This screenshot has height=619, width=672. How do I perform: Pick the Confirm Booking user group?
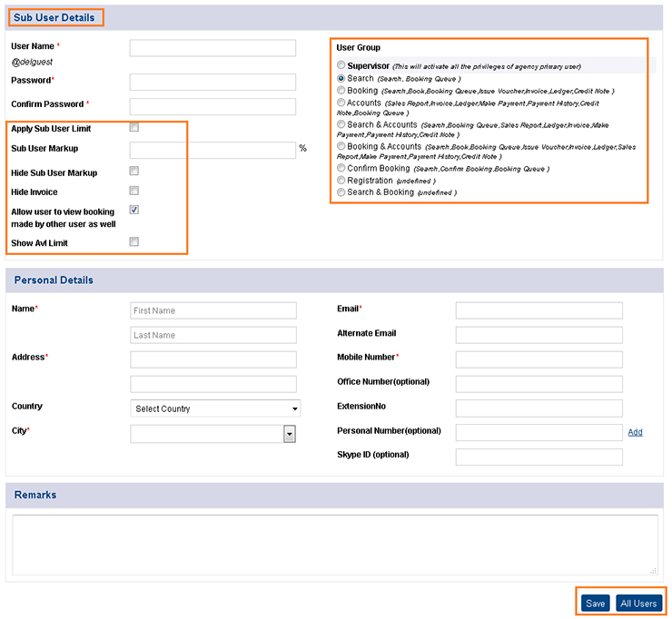341,168
